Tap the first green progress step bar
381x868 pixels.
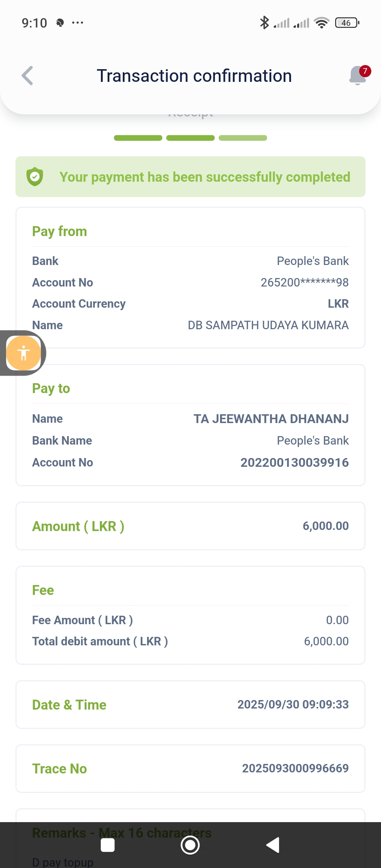(138, 138)
